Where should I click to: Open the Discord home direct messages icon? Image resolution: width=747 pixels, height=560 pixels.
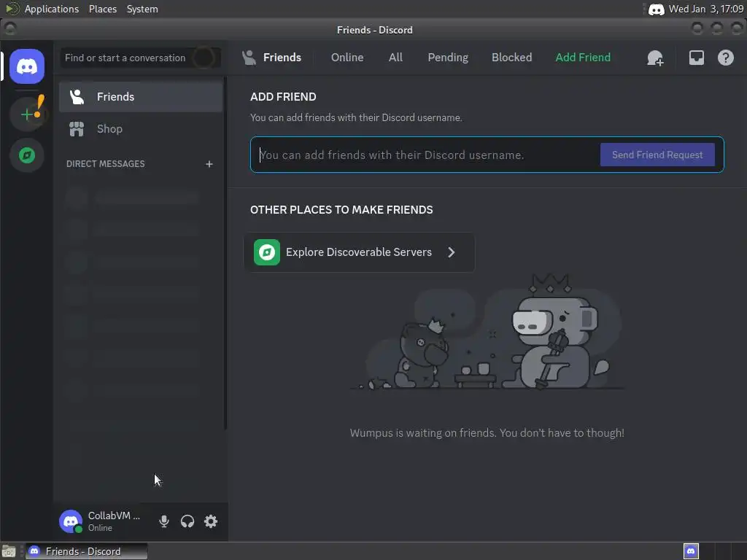point(27,66)
